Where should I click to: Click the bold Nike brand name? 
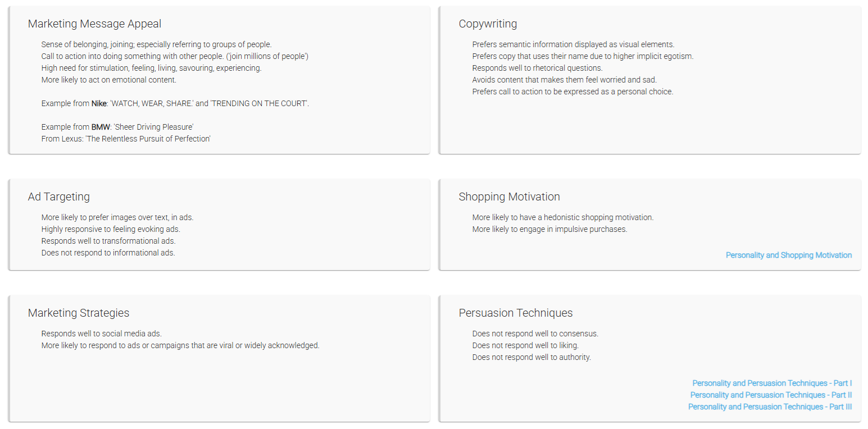point(99,103)
